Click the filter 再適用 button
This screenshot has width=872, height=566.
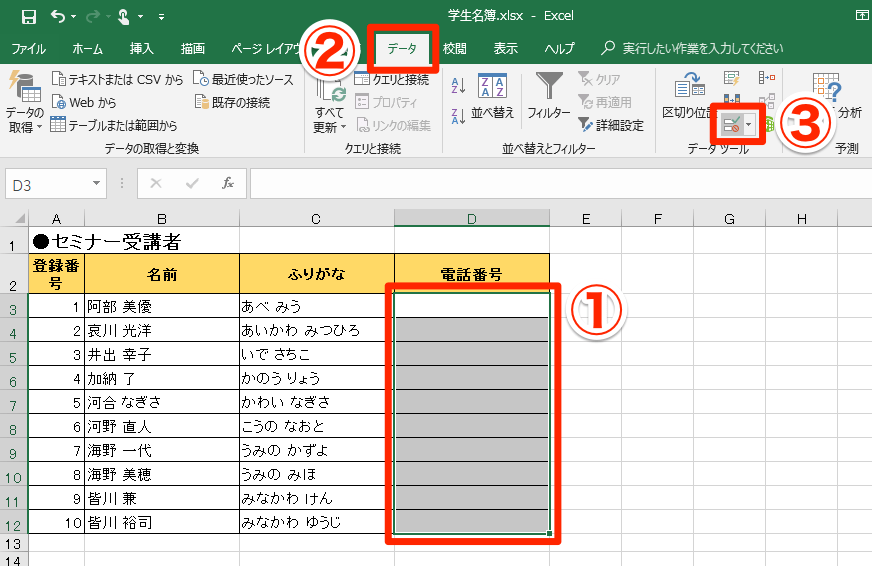(605, 102)
